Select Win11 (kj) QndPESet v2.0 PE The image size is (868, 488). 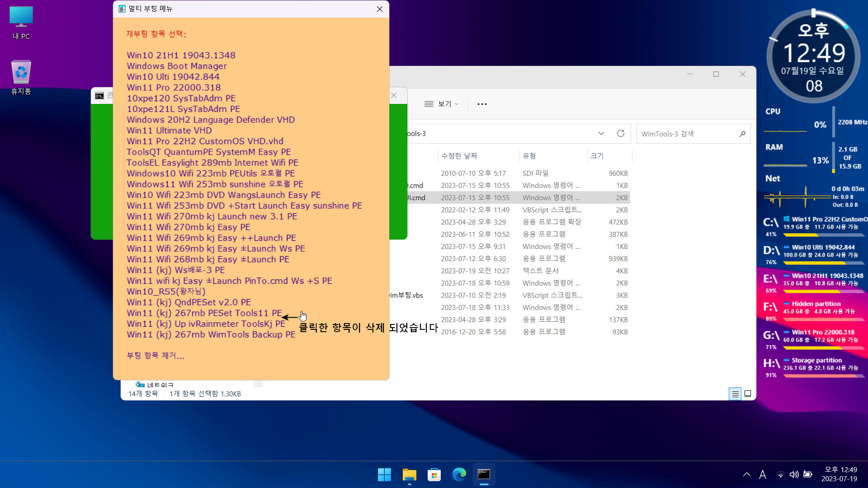(189, 302)
